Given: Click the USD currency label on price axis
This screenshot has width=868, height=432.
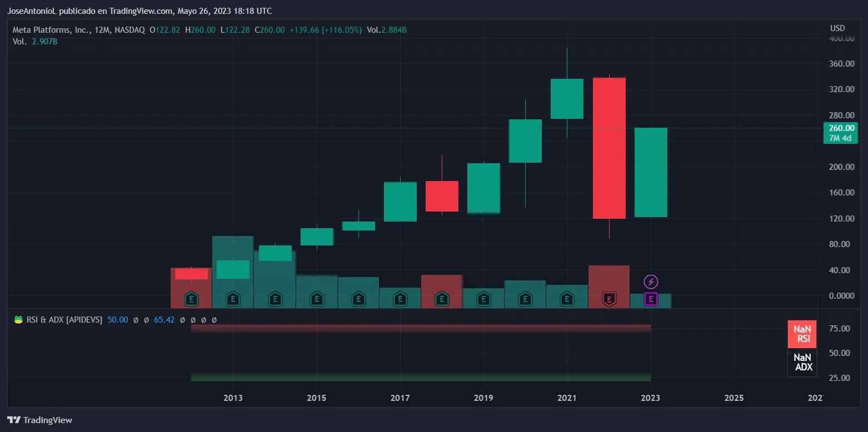Looking at the screenshot, I should pos(837,27).
